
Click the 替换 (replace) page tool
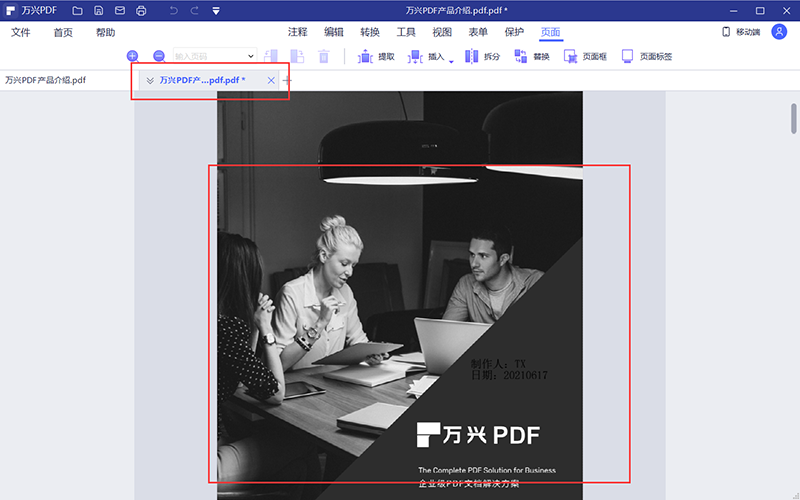[x=531, y=57]
